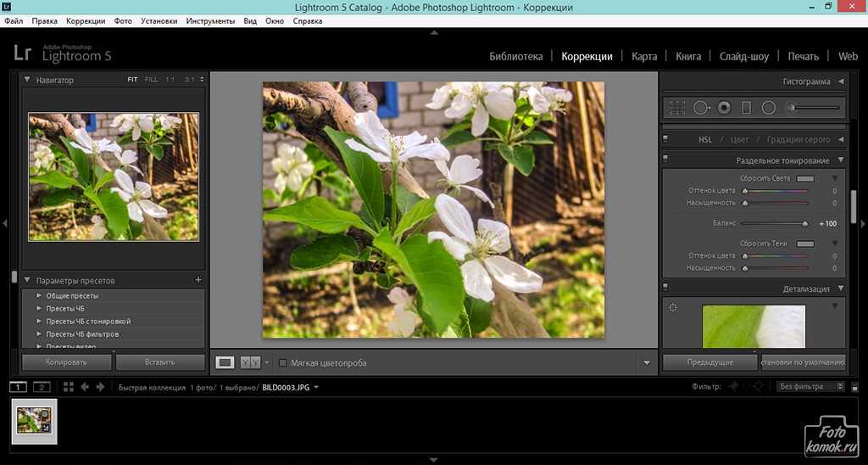Image resolution: width=868 pixels, height=465 pixels.
Task: Select the Crop Overlay tool
Action: click(677, 108)
